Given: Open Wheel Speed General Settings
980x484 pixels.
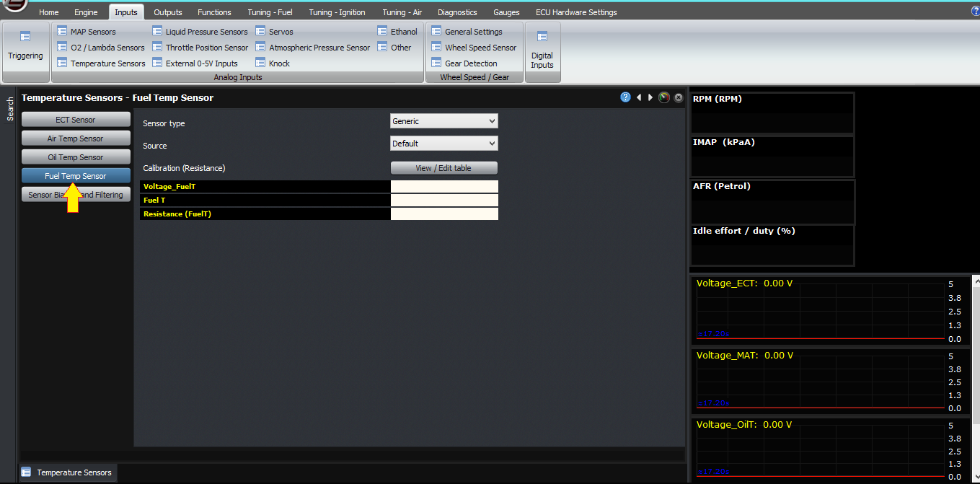Looking at the screenshot, I should (x=467, y=32).
